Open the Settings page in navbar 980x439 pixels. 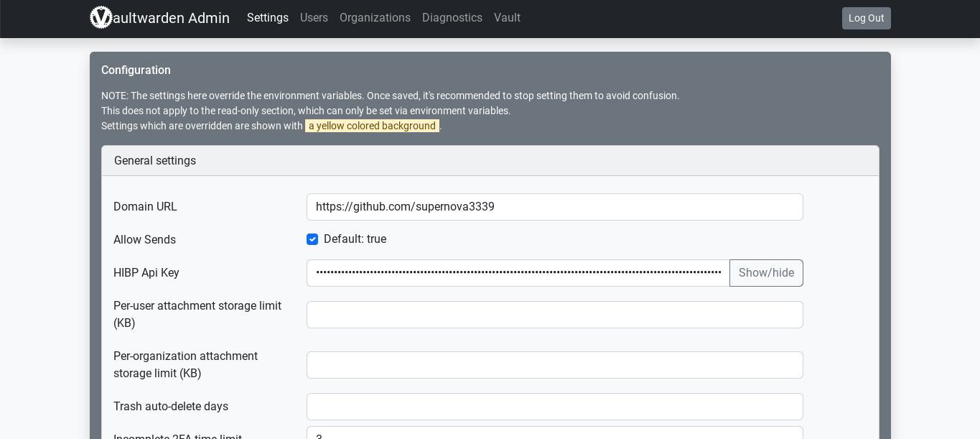point(267,18)
